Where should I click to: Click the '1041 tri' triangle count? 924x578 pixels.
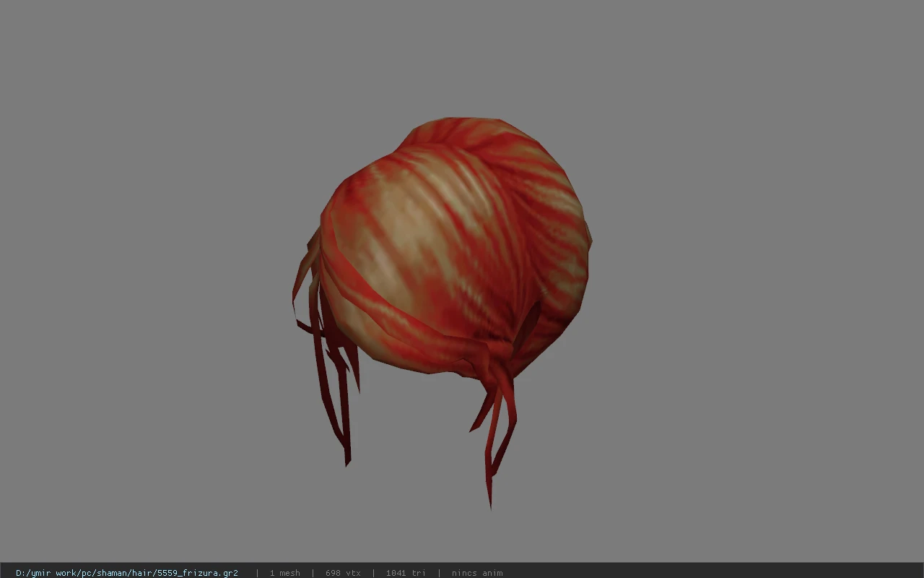(406, 573)
